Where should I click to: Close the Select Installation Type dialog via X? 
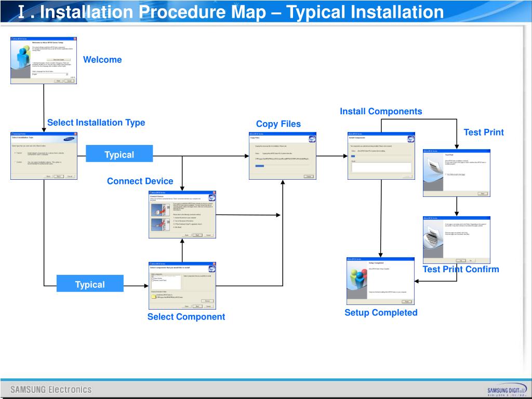[x=75, y=134]
